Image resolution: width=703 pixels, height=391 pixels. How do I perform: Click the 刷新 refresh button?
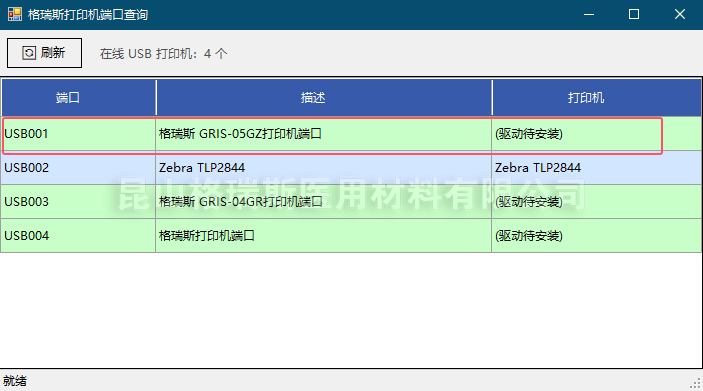click(44, 53)
